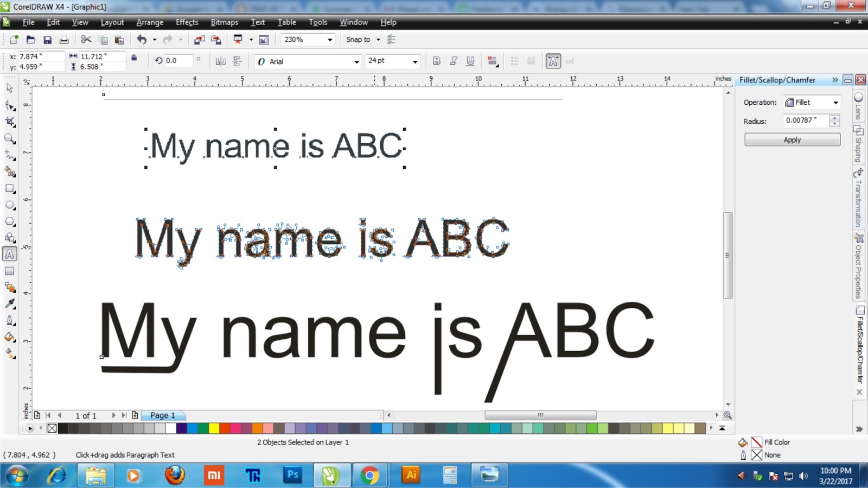Select the Crop tool
Screen dimensions: 868x488
pos(10,122)
